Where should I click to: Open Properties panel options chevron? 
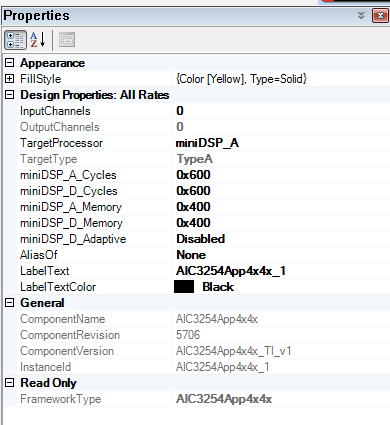[361, 15]
